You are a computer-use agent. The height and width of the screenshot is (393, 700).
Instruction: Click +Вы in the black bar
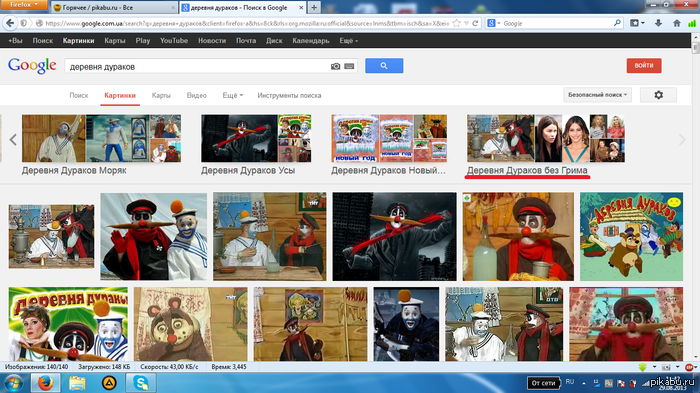[15, 41]
